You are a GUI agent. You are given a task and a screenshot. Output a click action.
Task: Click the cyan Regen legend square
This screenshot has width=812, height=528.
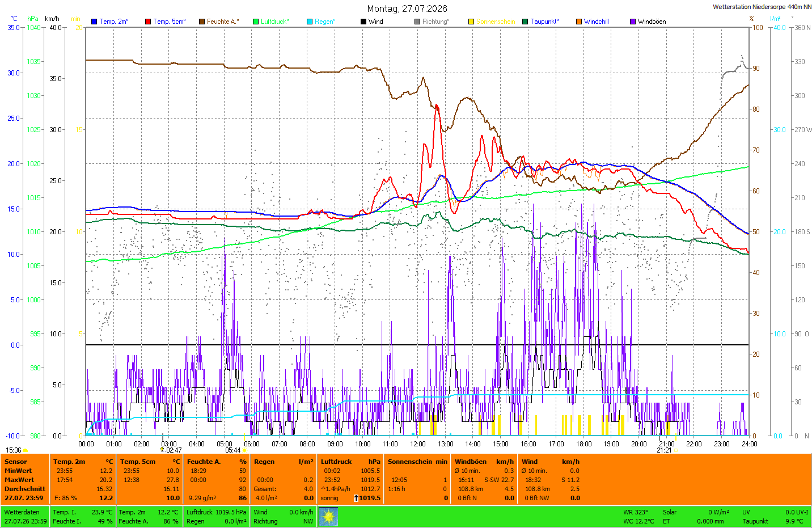[x=310, y=22]
